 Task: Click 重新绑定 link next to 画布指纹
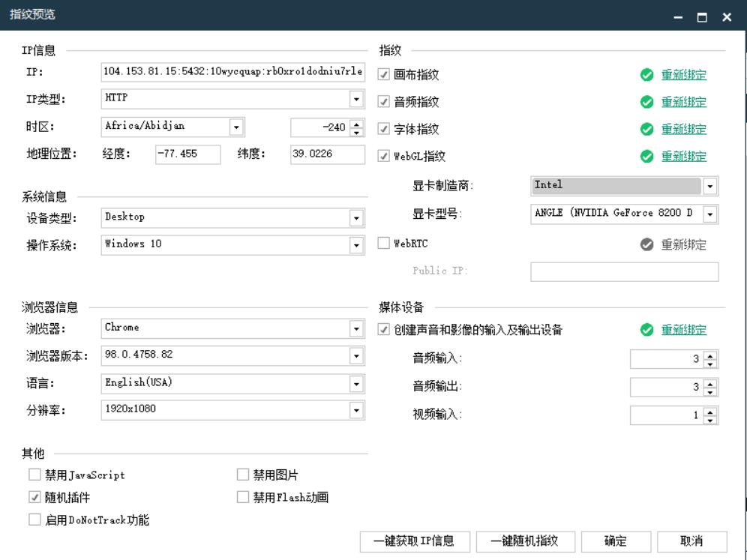[x=683, y=75]
